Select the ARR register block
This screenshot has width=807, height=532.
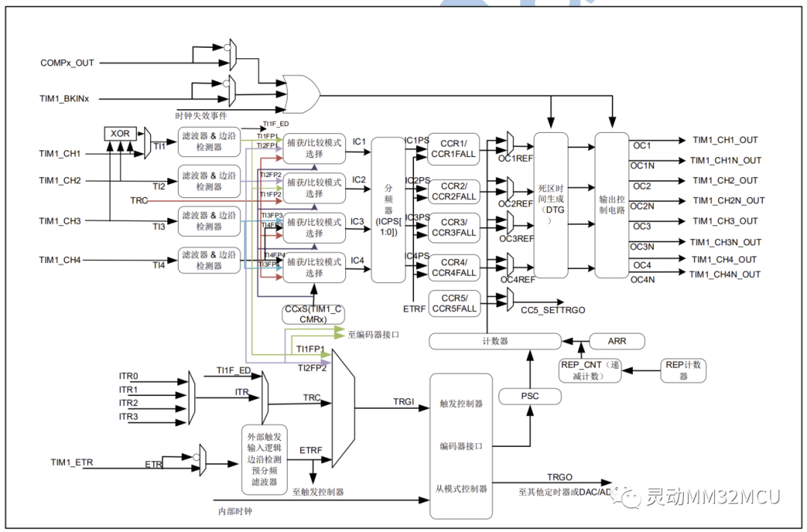pyautogui.click(x=616, y=341)
